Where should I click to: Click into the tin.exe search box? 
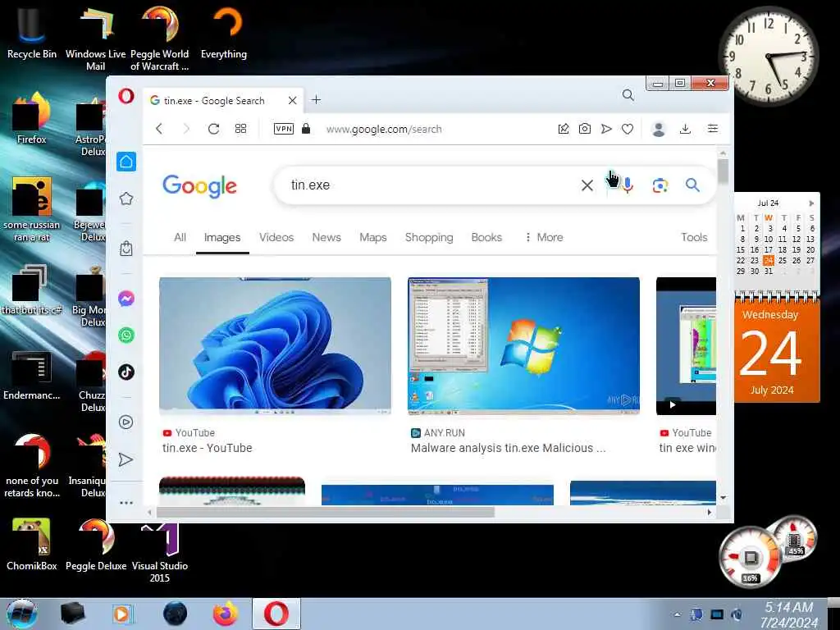tap(428, 185)
